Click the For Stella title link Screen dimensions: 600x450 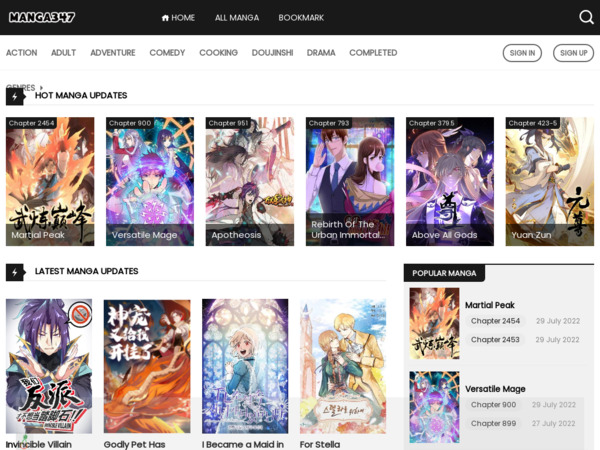click(320, 444)
